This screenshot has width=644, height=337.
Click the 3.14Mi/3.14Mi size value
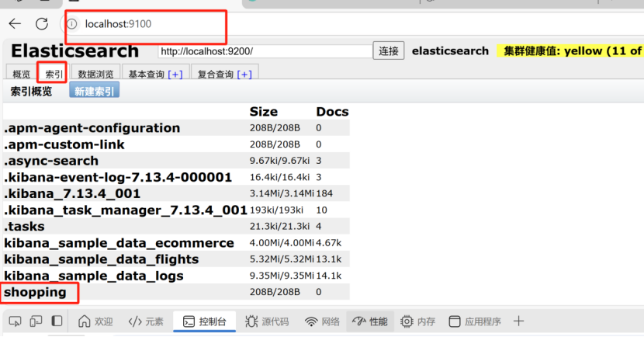(x=282, y=193)
